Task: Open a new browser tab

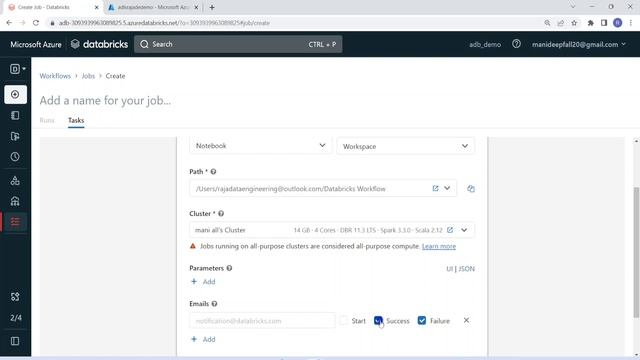Action: click(212, 7)
